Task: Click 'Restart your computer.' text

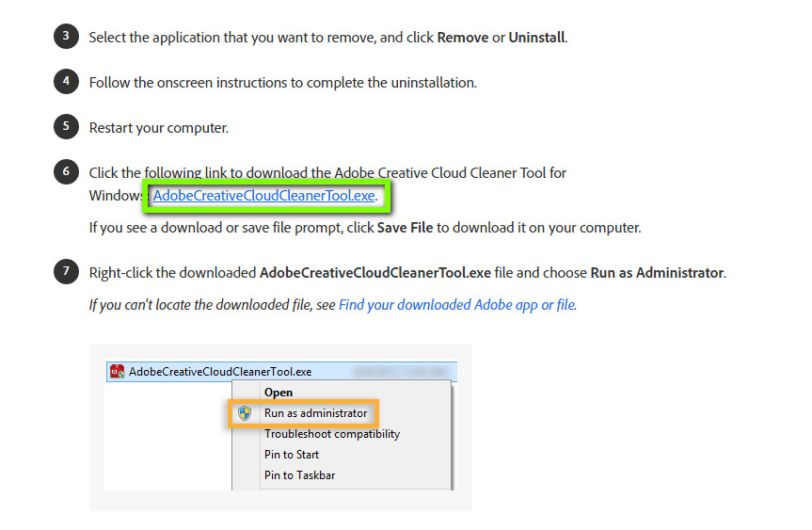Action: pyautogui.click(x=158, y=128)
